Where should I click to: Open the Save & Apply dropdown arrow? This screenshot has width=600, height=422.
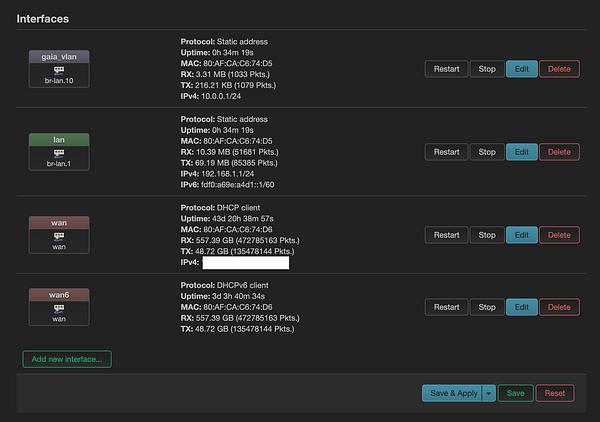[x=489, y=393]
